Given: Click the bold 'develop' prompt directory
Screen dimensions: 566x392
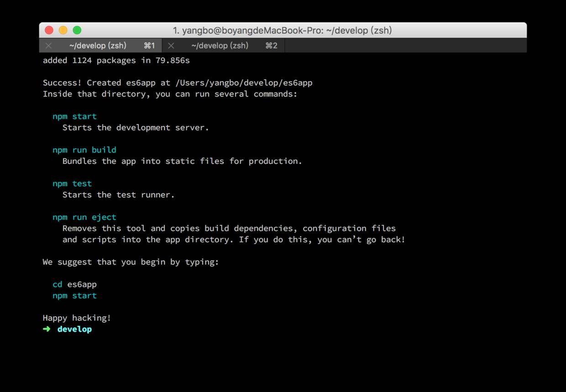Looking at the screenshot, I should 74,329.
